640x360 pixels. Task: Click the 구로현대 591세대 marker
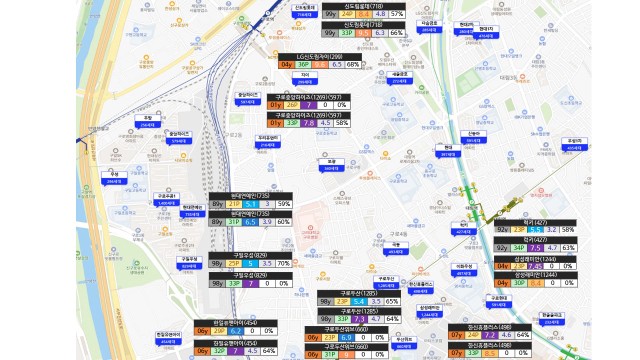coord(499,301)
